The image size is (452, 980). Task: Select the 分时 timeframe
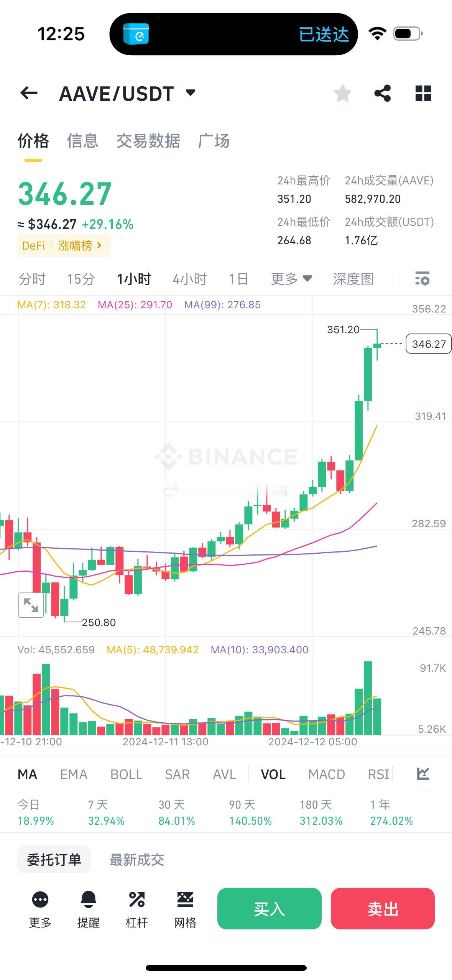tap(32, 279)
